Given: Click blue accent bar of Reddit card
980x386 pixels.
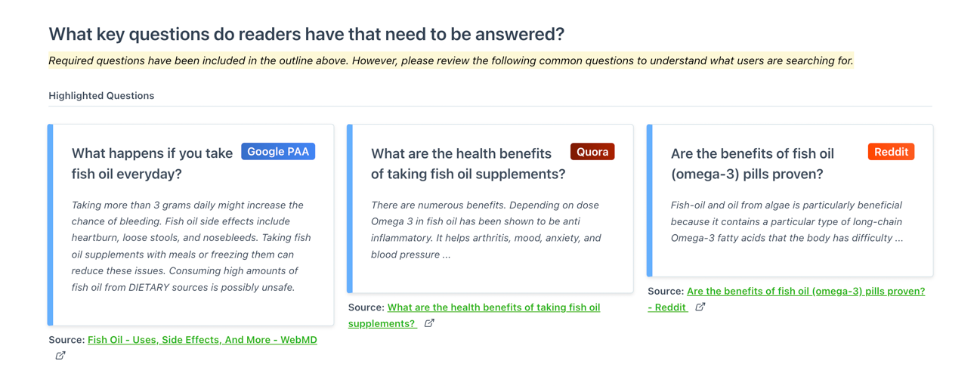Looking at the screenshot, I should 650,201.
